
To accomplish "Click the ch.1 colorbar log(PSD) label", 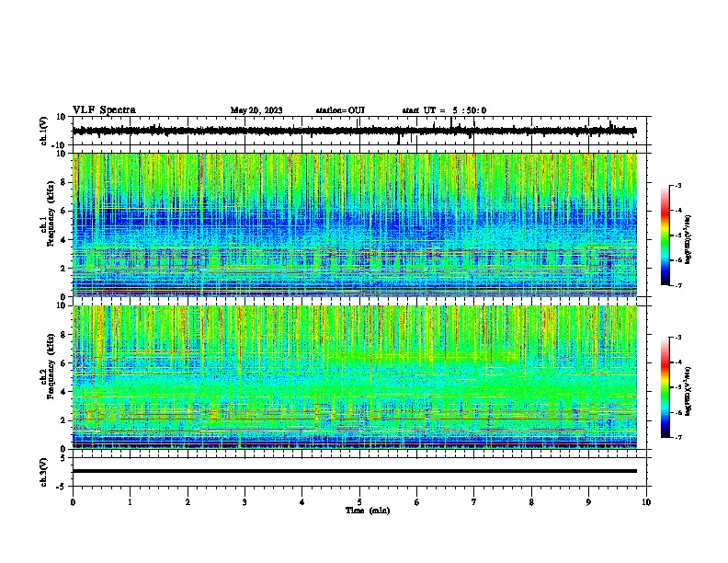I will (x=688, y=239).
